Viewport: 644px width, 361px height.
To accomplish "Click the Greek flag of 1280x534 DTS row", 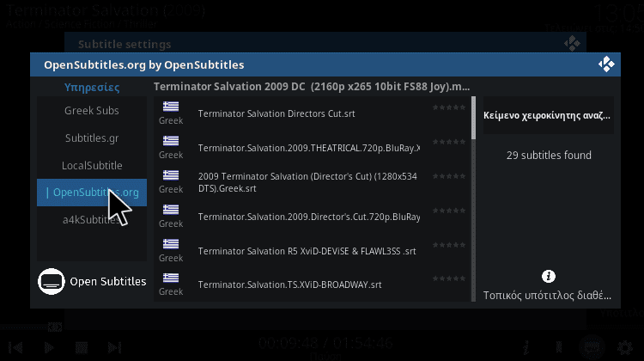I will point(171,175).
